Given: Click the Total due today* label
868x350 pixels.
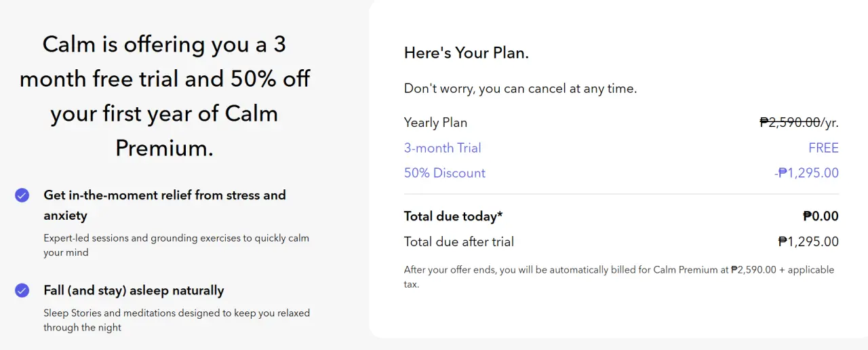Looking at the screenshot, I should tap(454, 216).
